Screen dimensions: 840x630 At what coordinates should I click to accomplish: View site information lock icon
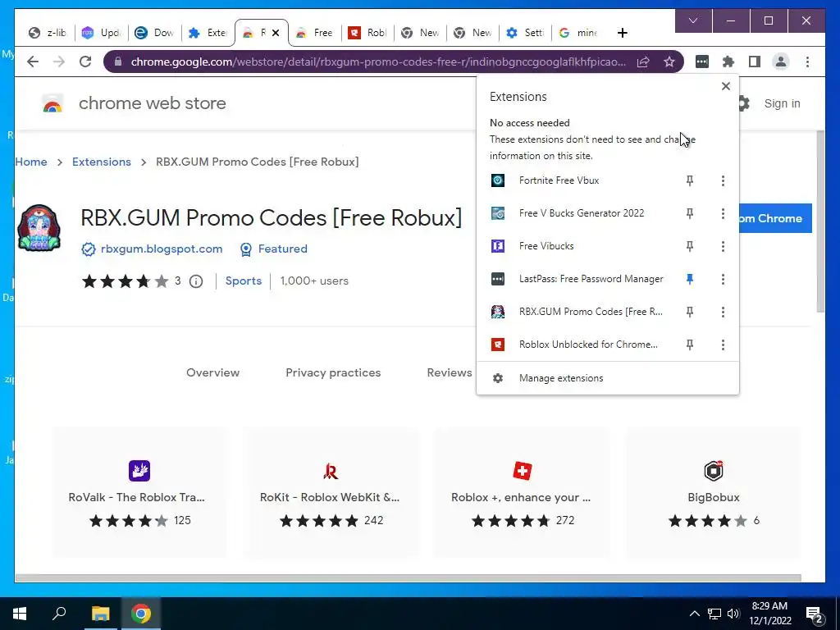[x=118, y=62]
